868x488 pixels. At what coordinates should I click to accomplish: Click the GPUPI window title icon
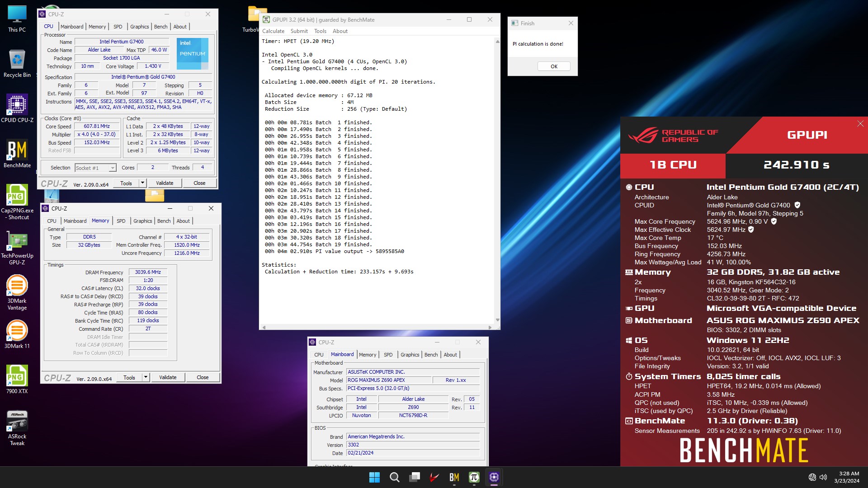pos(266,19)
